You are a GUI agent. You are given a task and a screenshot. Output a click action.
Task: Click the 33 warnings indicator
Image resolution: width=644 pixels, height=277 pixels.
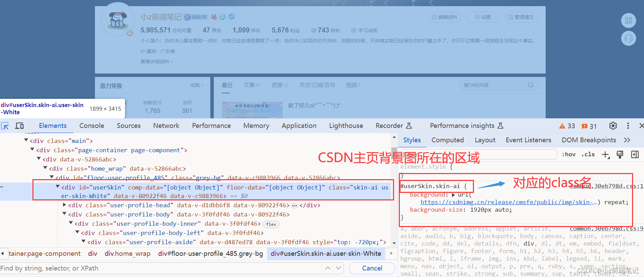coord(567,126)
